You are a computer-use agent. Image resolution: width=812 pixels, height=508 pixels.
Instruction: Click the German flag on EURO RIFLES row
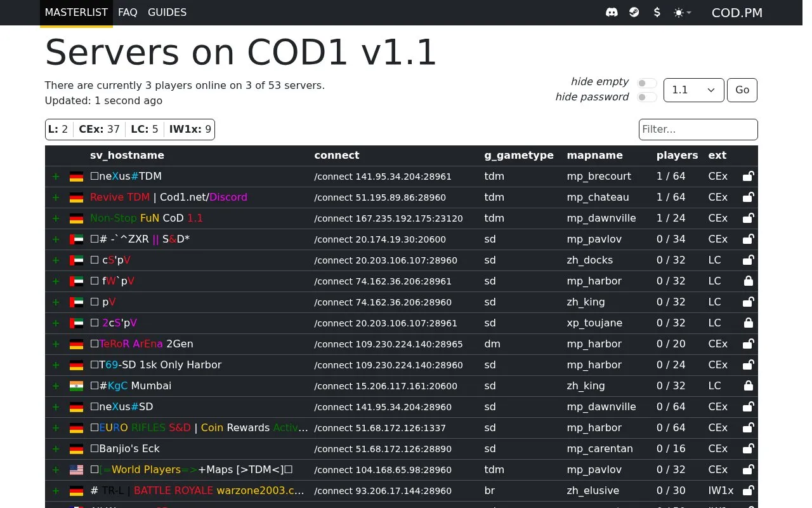click(76, 428)
